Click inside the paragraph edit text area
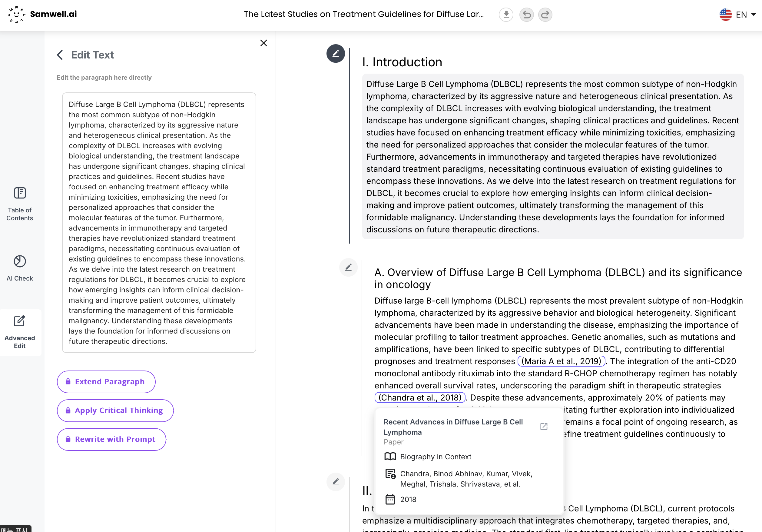 click(x=159, y=222)
